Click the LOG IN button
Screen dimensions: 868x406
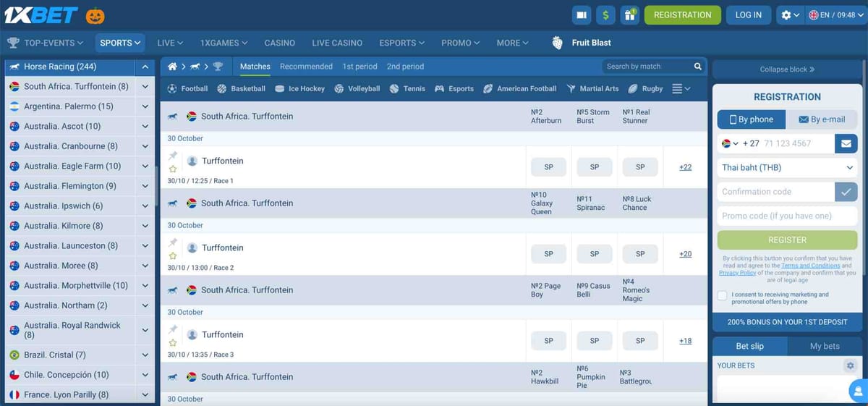[748, 14]
